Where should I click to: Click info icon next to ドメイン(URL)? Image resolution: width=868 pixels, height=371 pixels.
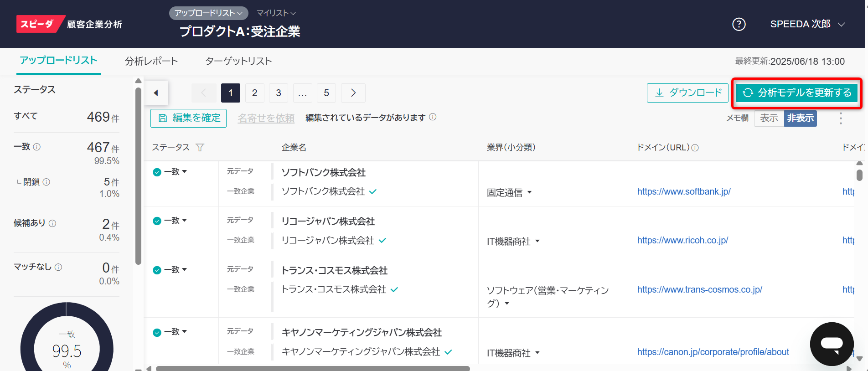coord(695,148)
